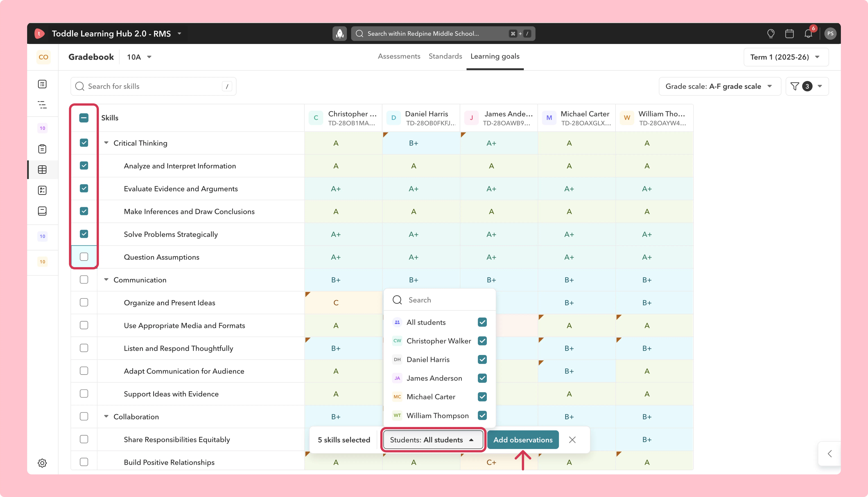
Task: Open the outline lines sidebar icon
Action: [42, 105]
